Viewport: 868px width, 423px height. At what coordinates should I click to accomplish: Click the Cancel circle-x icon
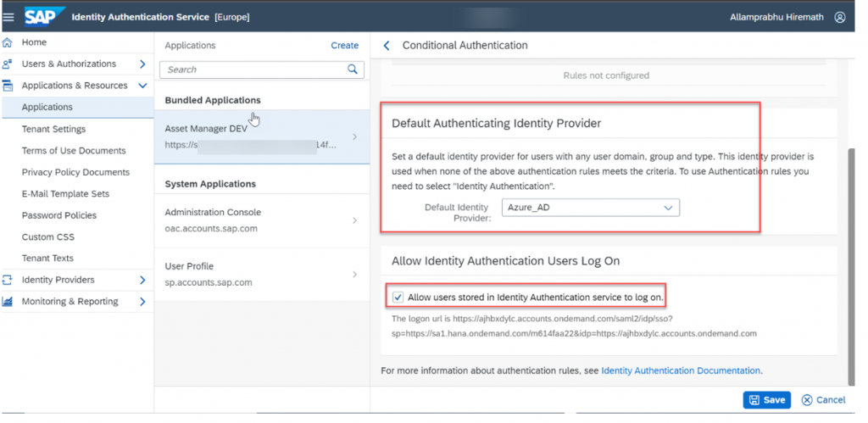[807, 400]
